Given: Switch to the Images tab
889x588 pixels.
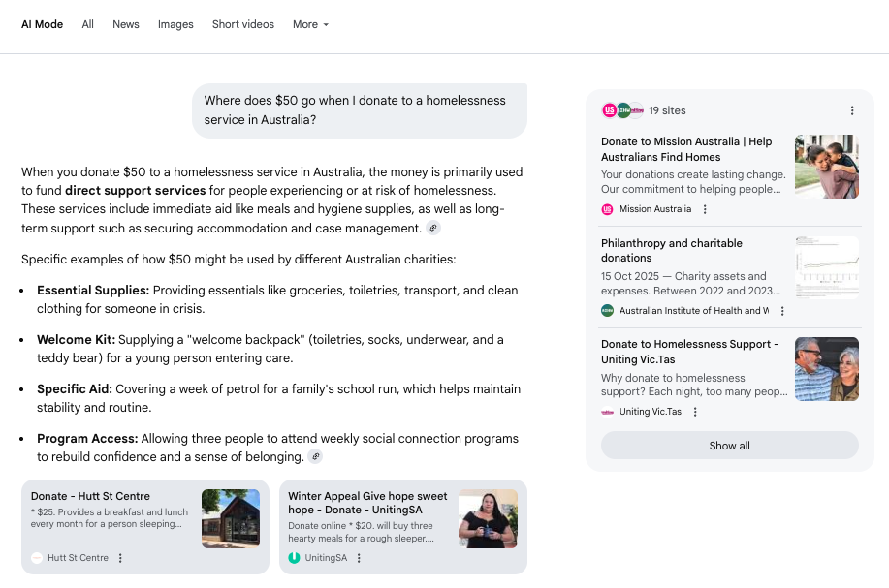Looking at the screenshot, I should [x=175, y=24].
